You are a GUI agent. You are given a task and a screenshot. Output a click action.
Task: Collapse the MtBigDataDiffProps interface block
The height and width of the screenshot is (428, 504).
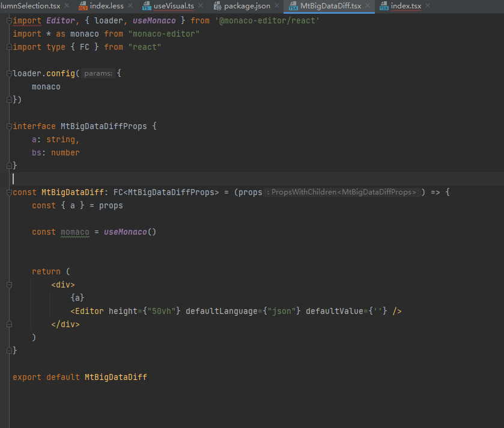tap(8, 126)
